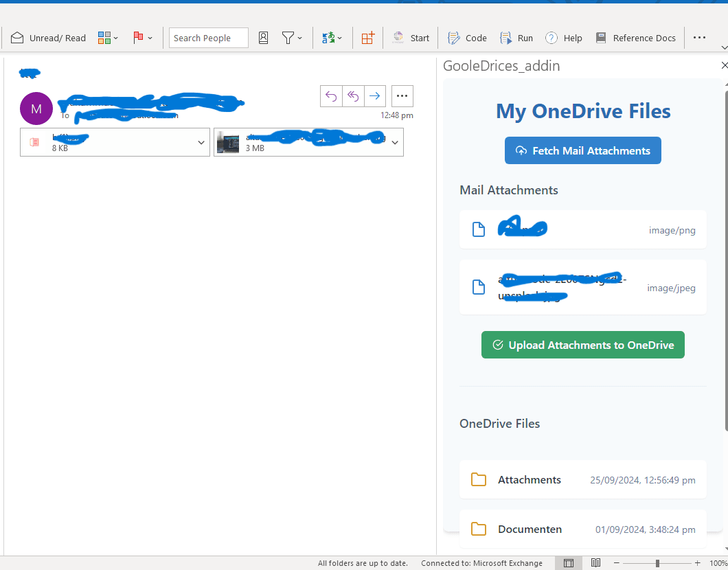This screenshot has width=728, height=570.
Task: Open the ribbon overflow three-dots menu
Action: pyautogui.click(x=699, y=38)
